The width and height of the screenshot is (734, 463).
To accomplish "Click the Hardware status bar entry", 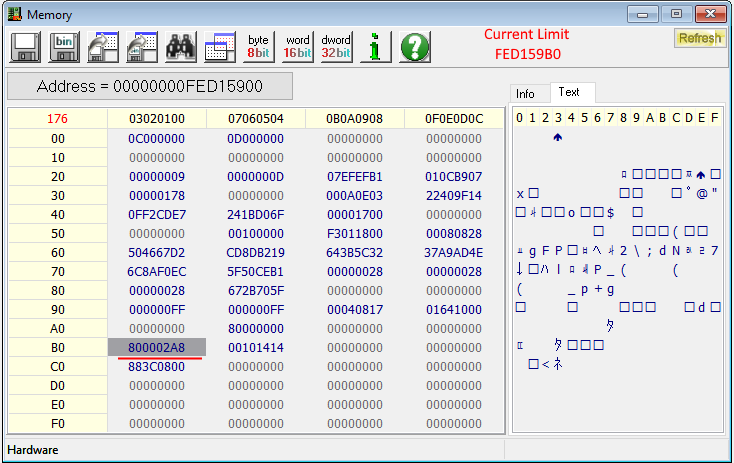I will pyautogui.click(x=33, y=450).
